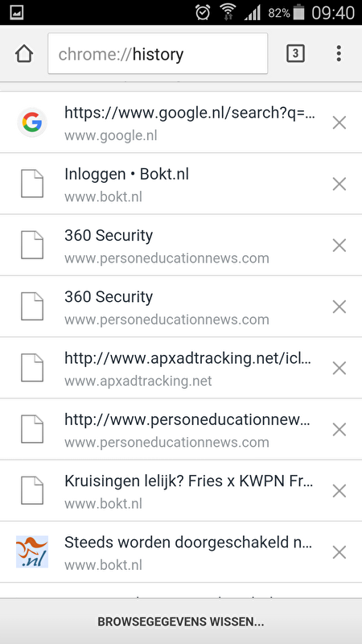Delete the apxadtracking.net history entry
This screenshot has height=644, width=362.
click(x=339, y=369)
